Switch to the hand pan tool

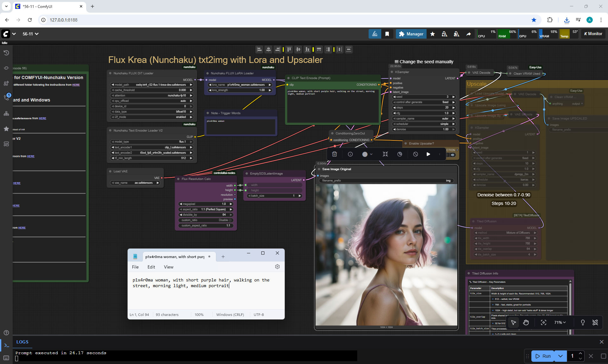(526, 322)
